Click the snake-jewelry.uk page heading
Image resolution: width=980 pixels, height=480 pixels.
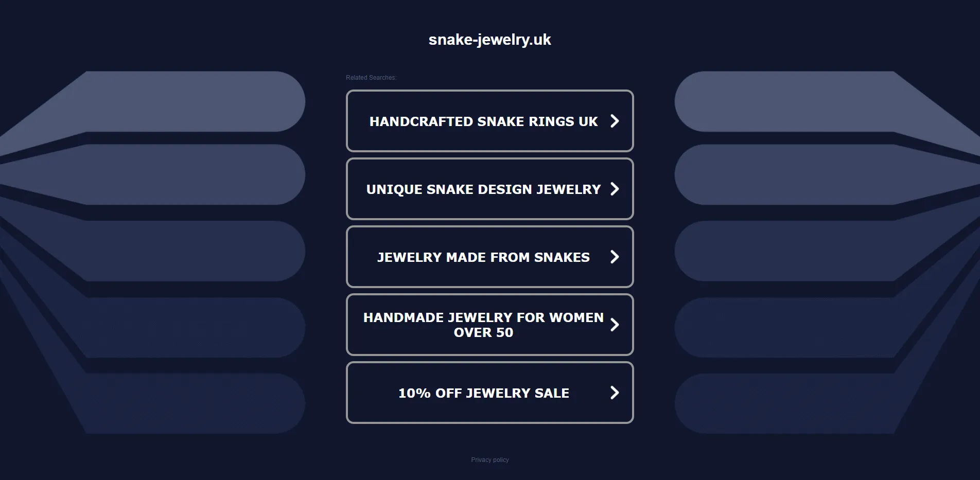(489, 39)
